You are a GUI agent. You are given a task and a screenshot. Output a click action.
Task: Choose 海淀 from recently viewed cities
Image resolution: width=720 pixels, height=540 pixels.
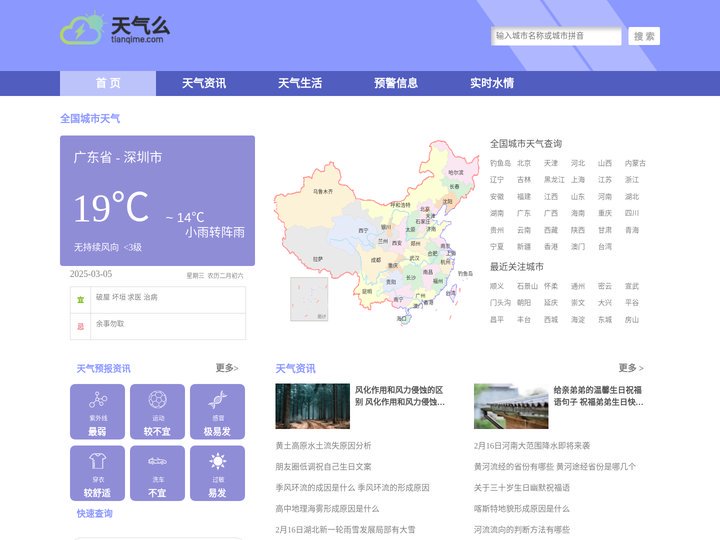click(x=578, y=320)
